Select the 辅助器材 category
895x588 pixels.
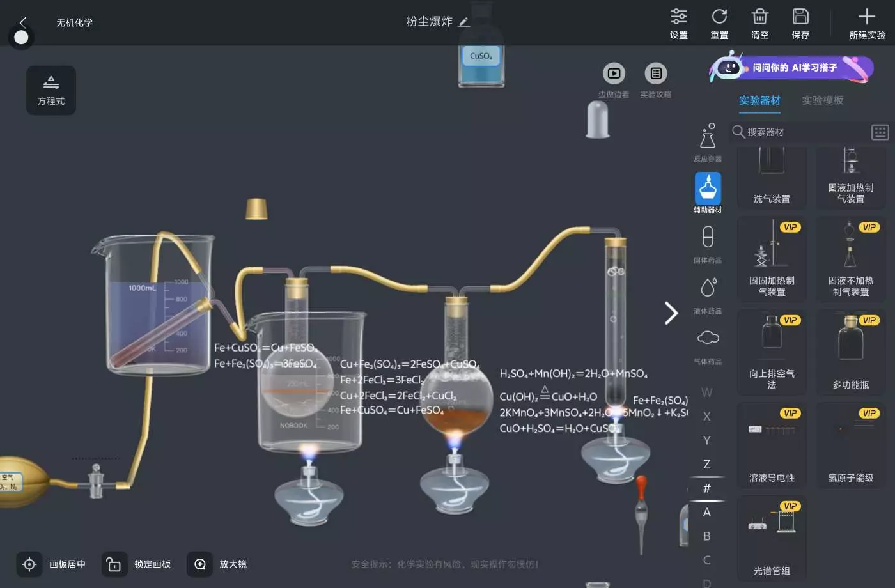tap(708, 193)
